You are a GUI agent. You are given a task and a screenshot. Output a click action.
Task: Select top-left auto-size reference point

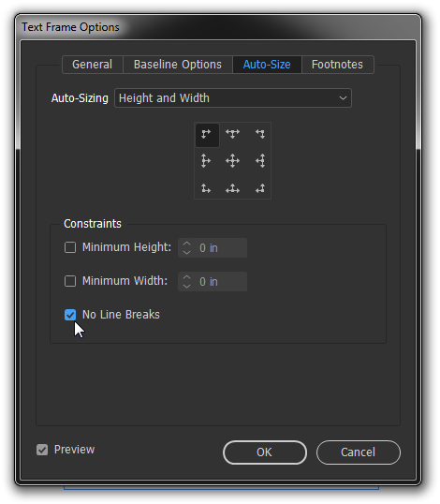tap(207, 134)
